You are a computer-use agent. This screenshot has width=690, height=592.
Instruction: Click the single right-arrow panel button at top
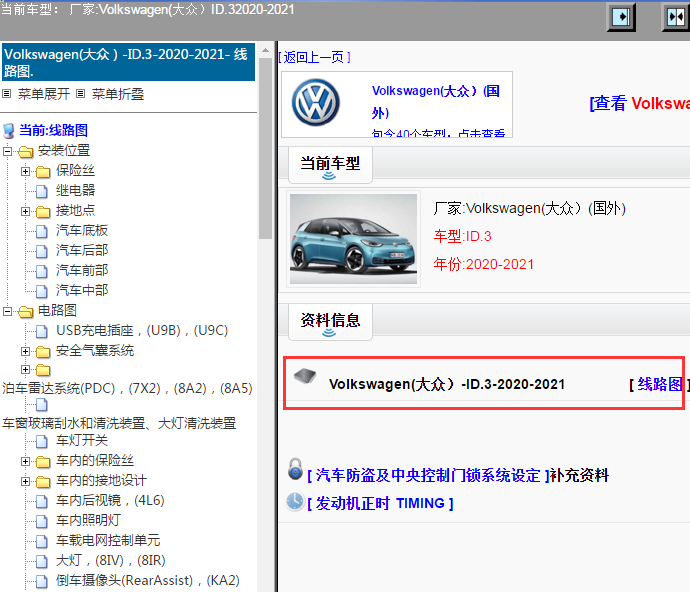tap(621, 17)
